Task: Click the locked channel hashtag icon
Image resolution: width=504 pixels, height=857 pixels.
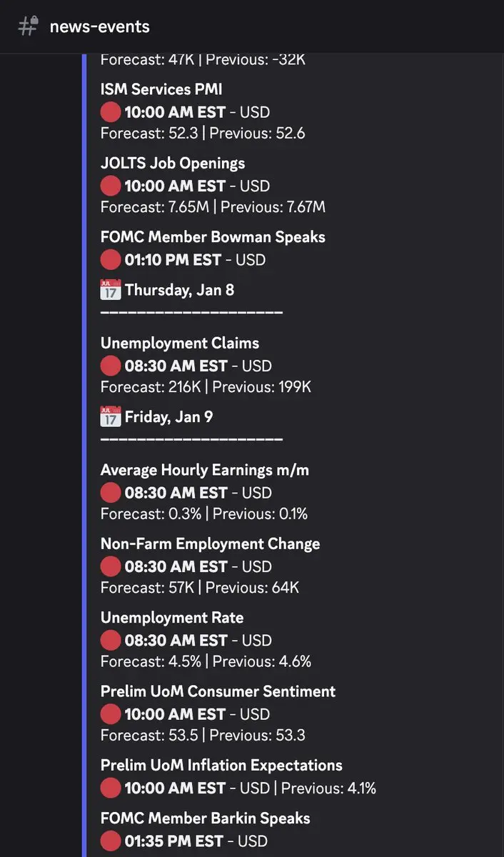Action: 28,26
